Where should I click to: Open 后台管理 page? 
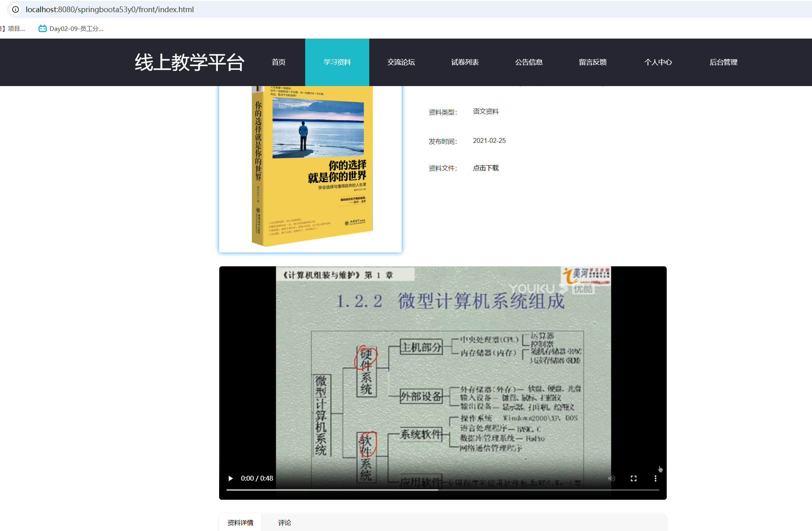pyautogui.click(x=724, y=62)
